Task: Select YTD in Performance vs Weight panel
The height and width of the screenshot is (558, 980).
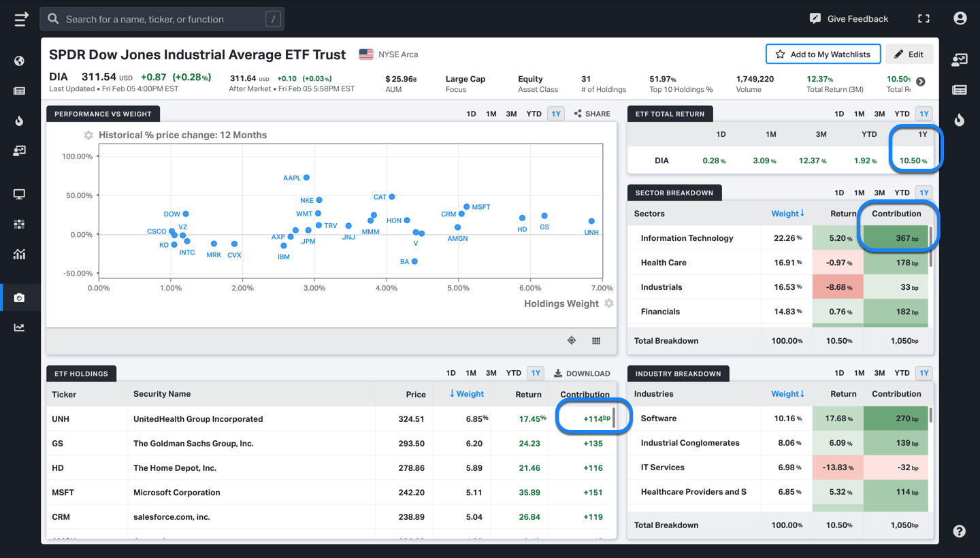Action: coord(534,114)
